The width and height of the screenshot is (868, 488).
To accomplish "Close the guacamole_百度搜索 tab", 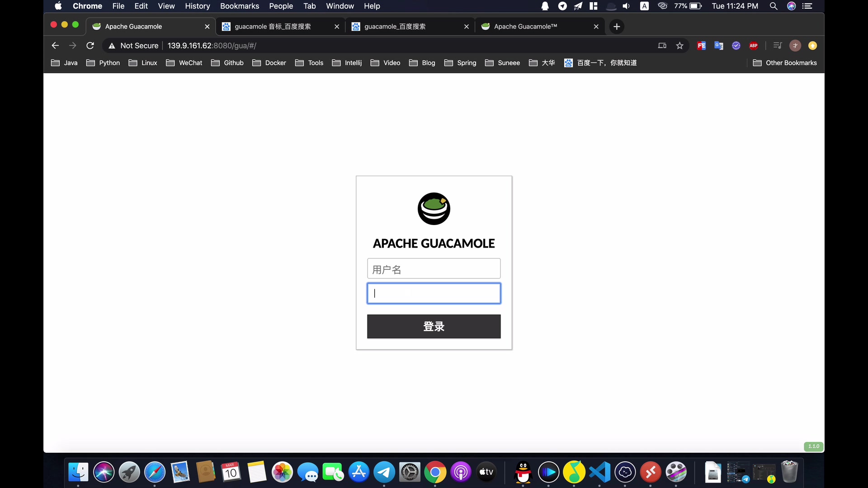I will point(466,27).
